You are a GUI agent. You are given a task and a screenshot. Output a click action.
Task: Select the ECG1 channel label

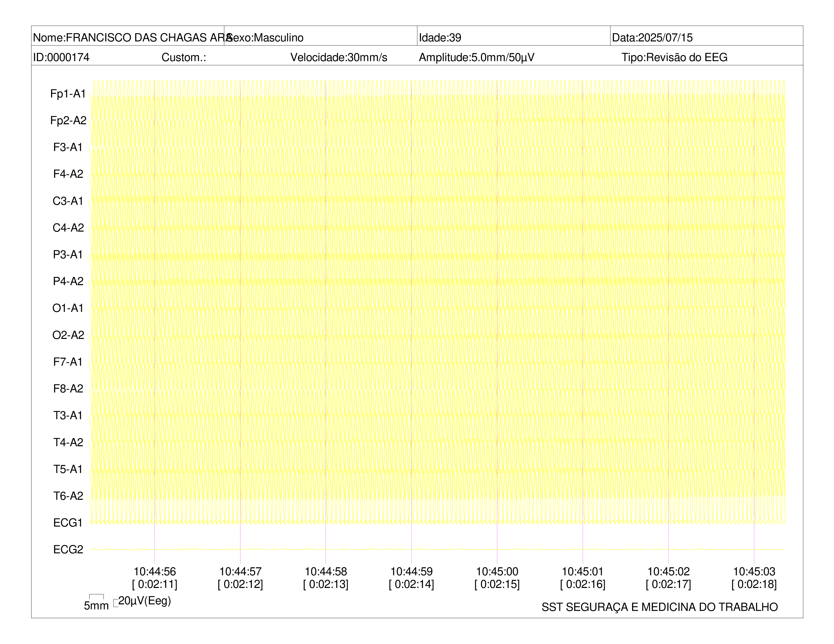(x=68, y=523)
